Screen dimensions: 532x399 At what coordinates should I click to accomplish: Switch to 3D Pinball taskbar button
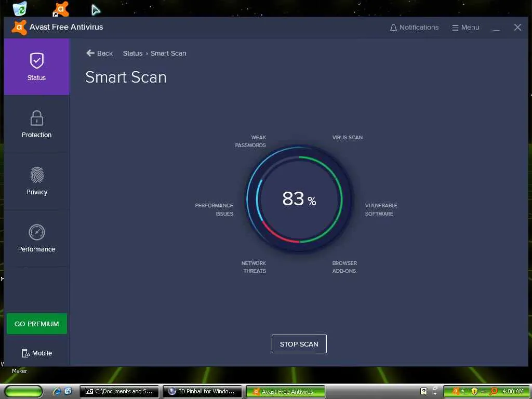(203, 392)
